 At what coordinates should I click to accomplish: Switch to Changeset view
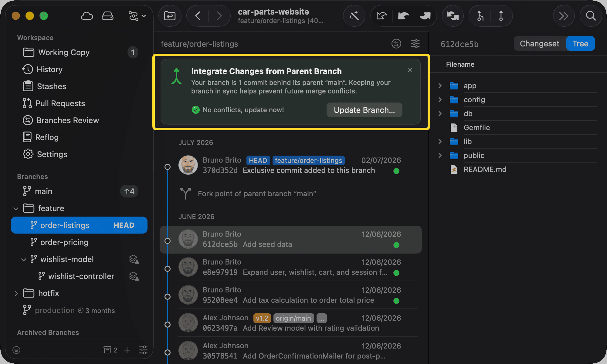(539, 44)
